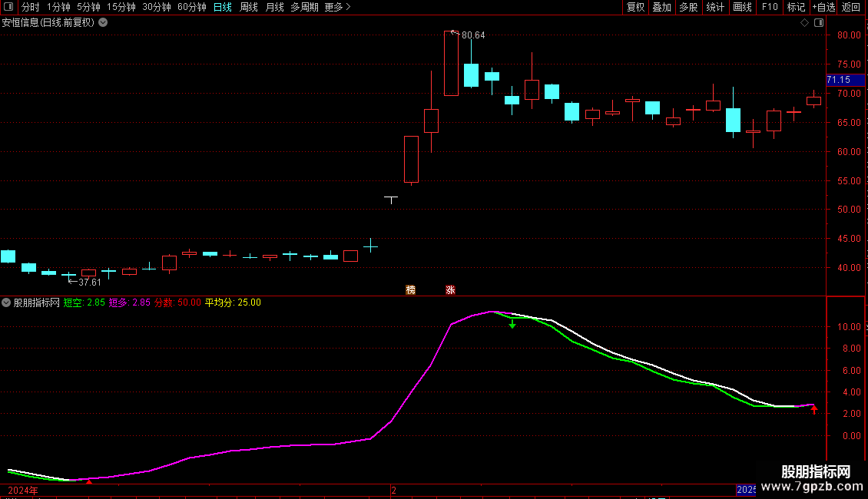Click the 股朋指标网 indicator name
This screenshot has height=499, width=868.
[37, 302]
